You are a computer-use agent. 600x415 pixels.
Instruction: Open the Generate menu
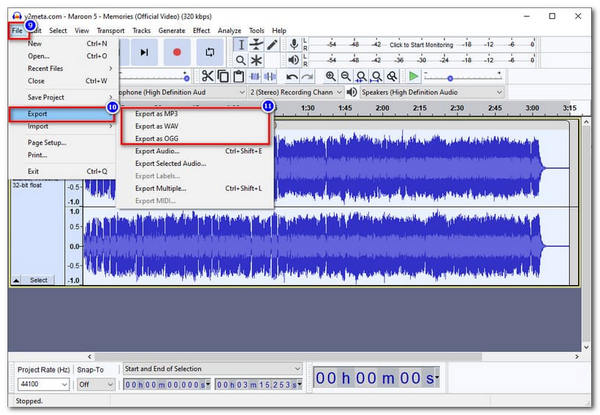click(172, 30)
